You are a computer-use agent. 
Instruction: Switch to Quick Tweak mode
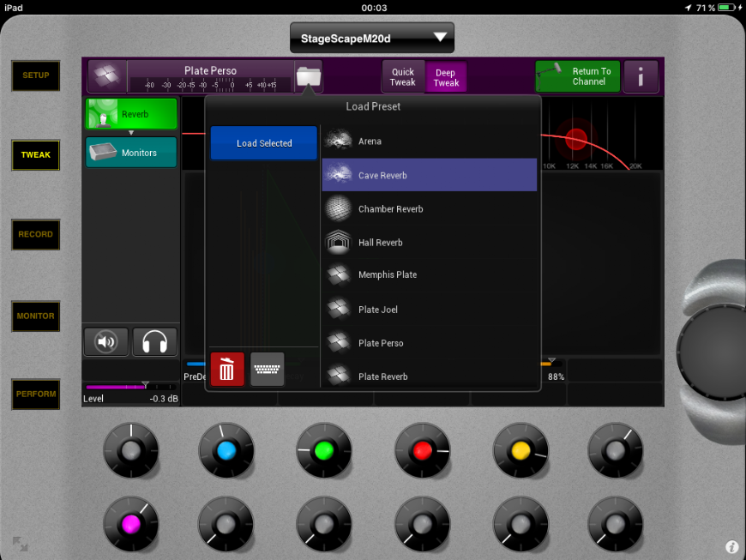(403, 77)
